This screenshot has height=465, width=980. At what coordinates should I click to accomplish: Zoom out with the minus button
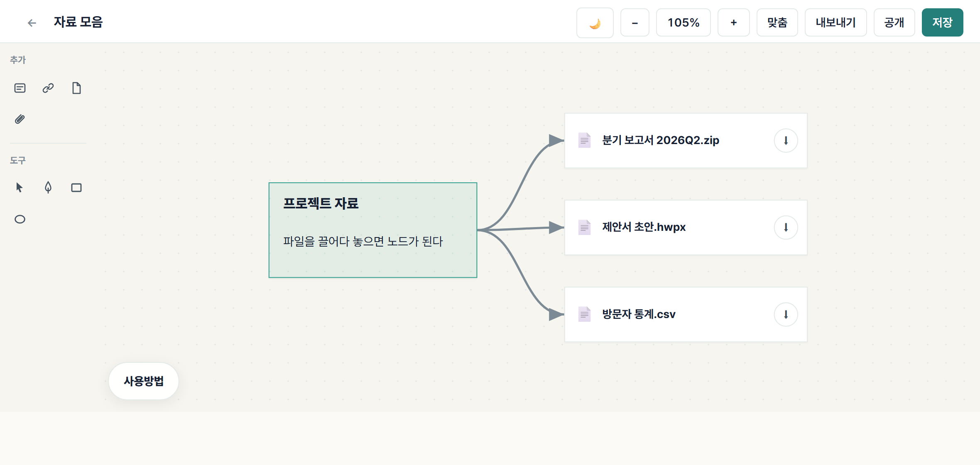pos(635,23)
